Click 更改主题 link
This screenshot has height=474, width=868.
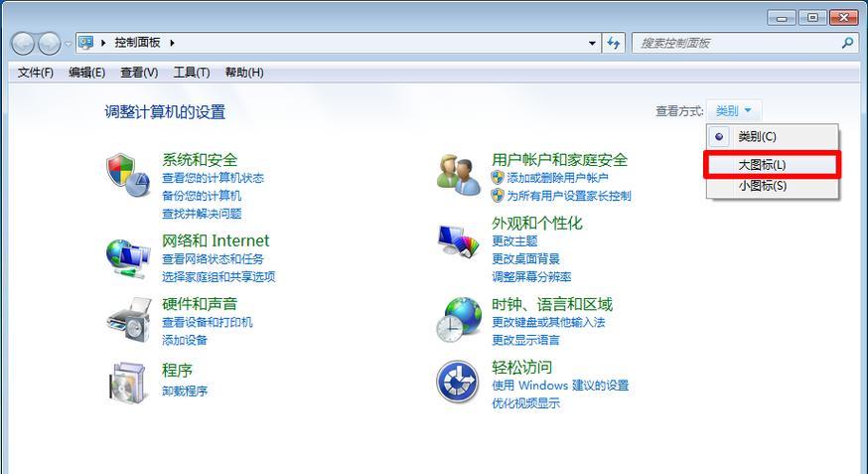tap(514, 241)
